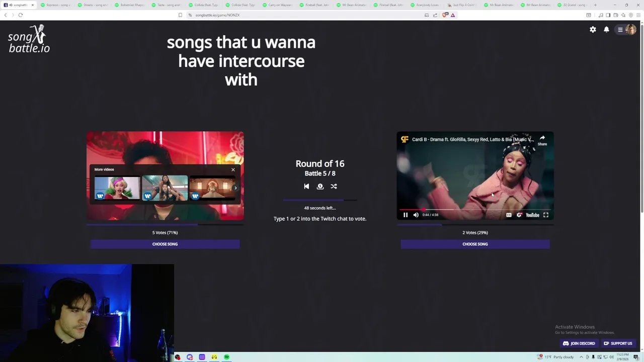Click the Round of 16 heading
The width and height of the screenshot is (644, 362).
click(320, 163)
